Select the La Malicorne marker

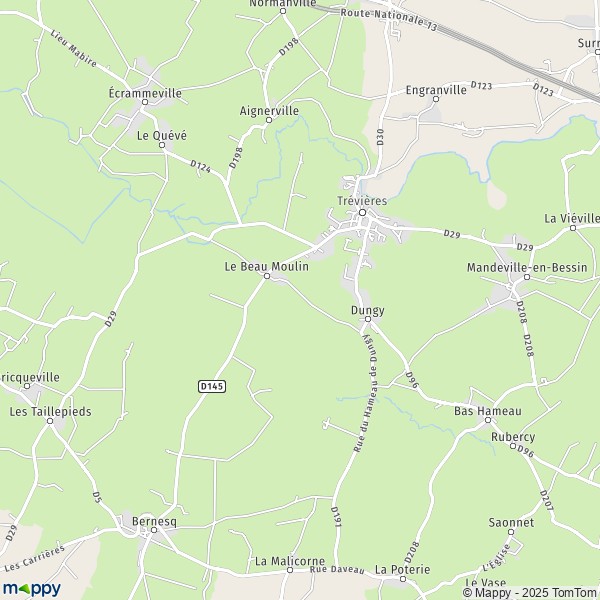coord(290,570)
